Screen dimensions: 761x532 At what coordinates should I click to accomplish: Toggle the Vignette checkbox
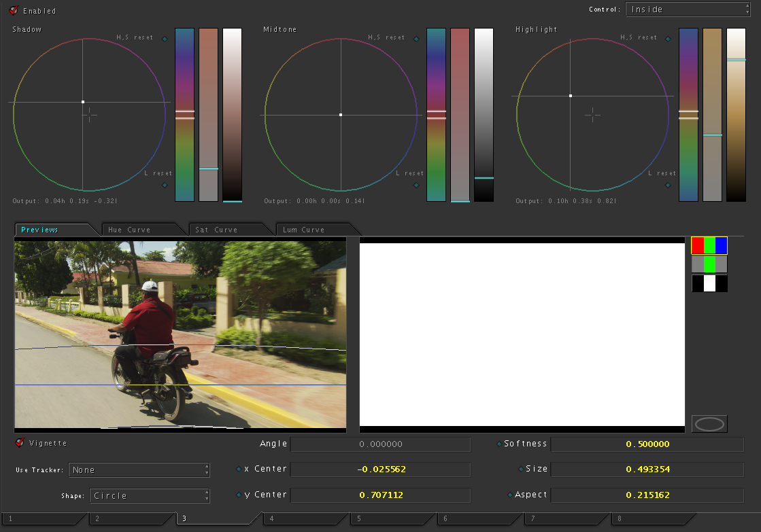click(x=20, y=443)
